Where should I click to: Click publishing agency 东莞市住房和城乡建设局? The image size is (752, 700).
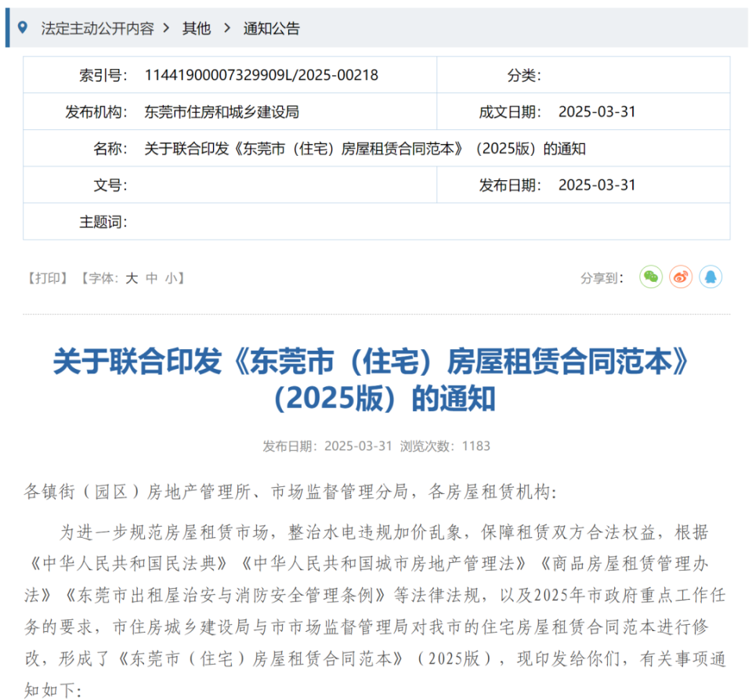(x=222, y=112)
